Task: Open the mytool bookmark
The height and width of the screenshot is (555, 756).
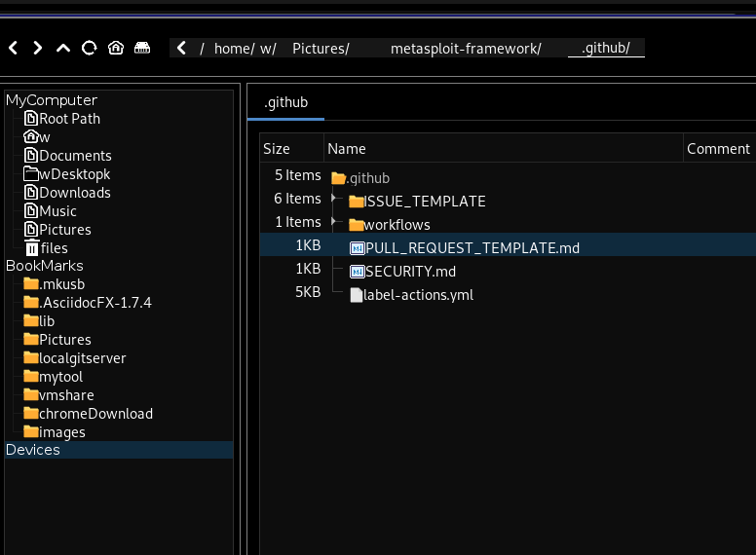Action: coord(60,377)
